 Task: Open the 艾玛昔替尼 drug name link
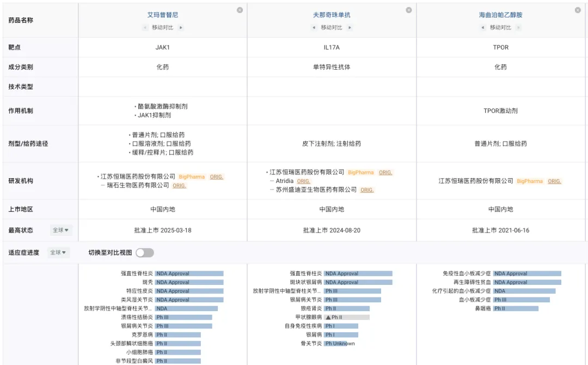(x=162, y=15)
